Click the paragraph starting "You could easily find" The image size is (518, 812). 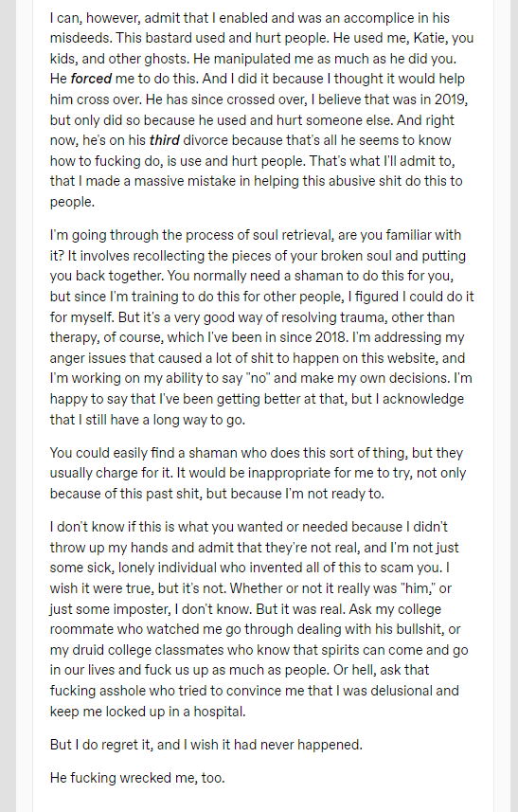(x=259, y=474)
